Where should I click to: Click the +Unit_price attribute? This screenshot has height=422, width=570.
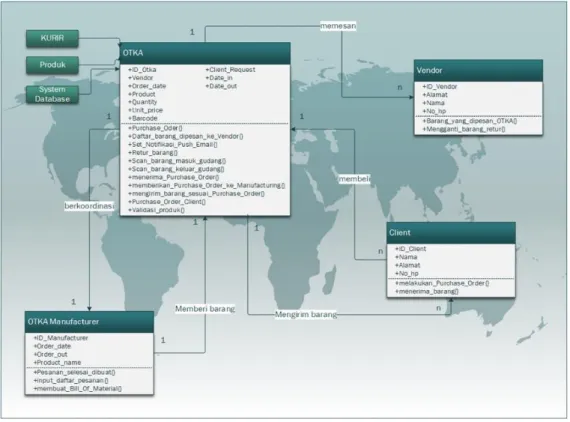[145, 110]
